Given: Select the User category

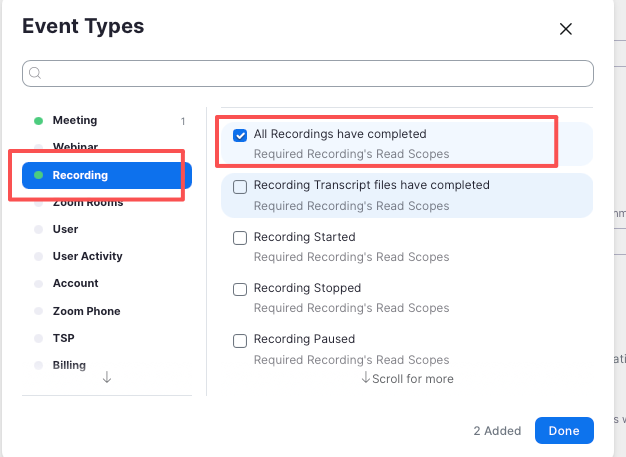Looking at the screenshot, I should pos(65,229).
